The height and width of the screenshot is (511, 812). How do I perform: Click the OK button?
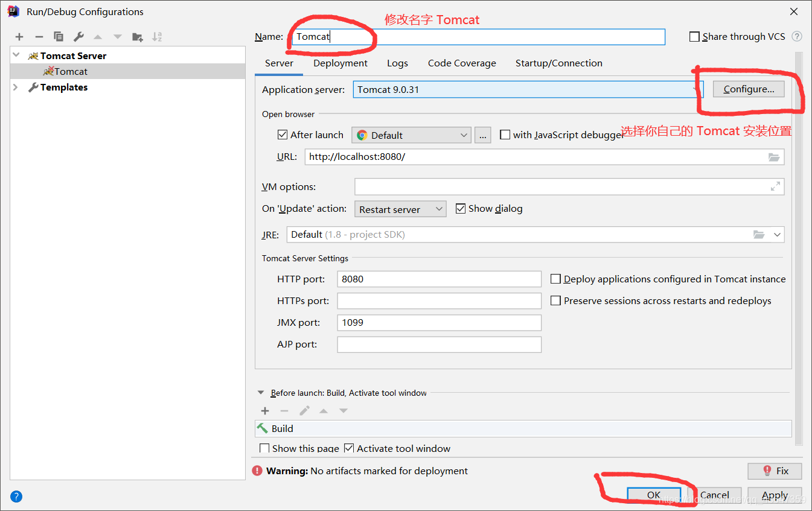(654, 495)
